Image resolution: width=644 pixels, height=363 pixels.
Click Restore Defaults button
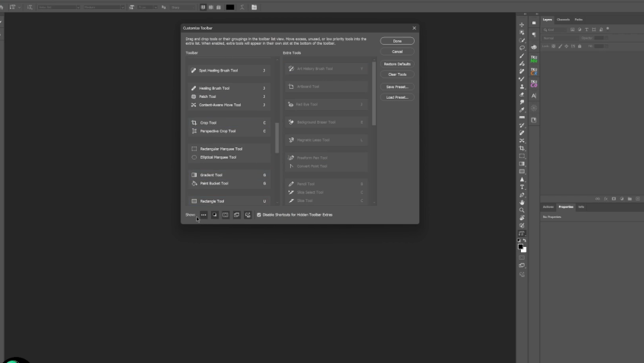(x=397, y=64)
